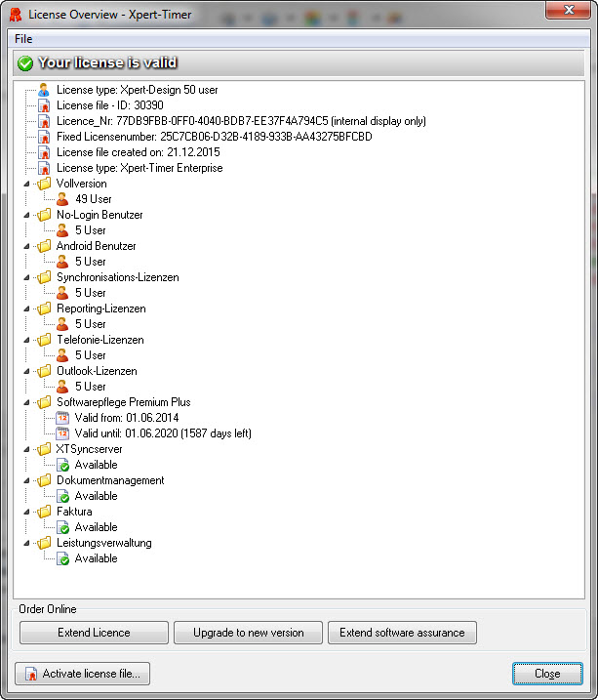
Task: Click calendar icon beside Valid from date
Action: tap(62, 418)
